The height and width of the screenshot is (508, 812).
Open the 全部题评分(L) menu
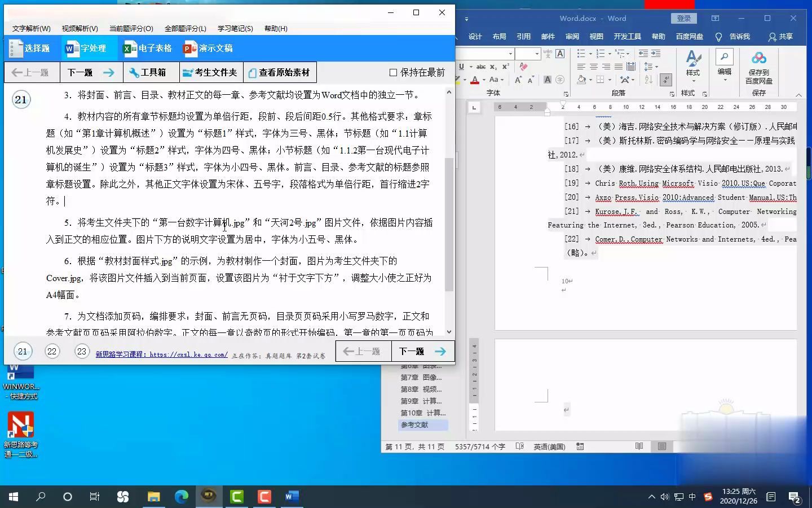tap(186, 28)
